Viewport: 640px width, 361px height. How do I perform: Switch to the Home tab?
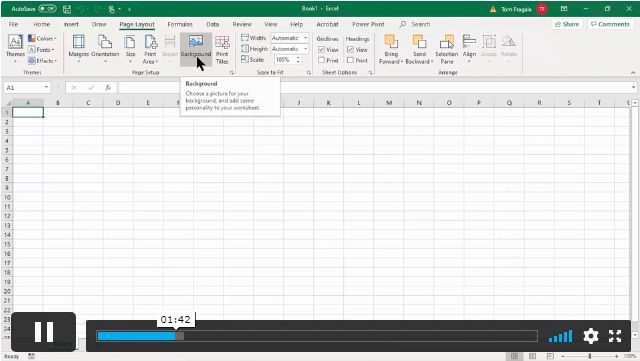pos(42,24)
